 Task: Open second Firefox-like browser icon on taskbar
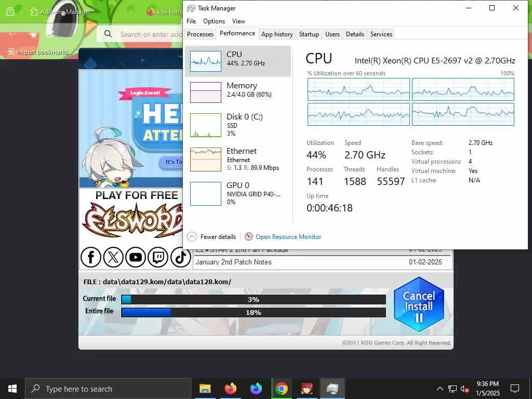256,389
